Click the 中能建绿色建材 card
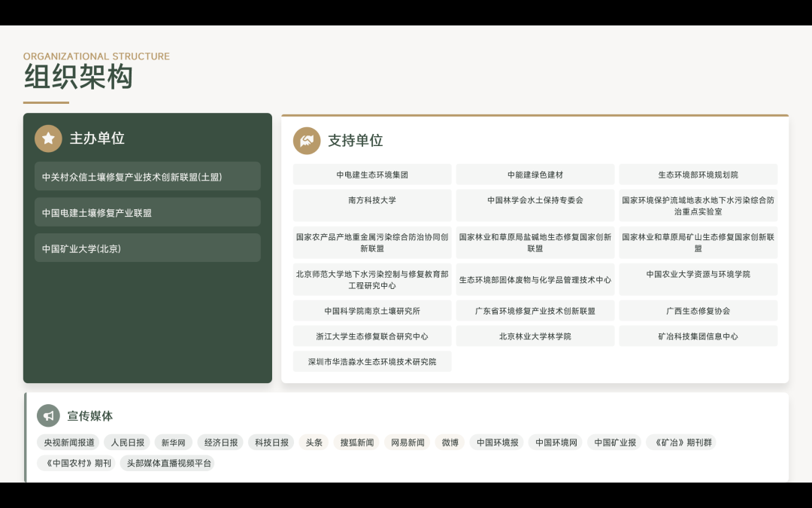Viewport: 812px width, 508px height. pyautogui.click(x=535, y=175)
